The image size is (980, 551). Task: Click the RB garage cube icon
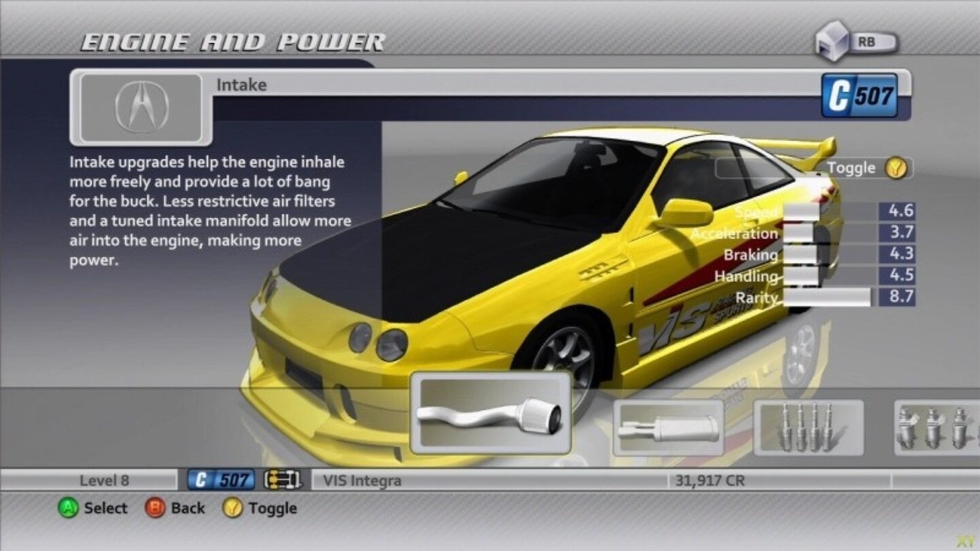click(834, 41)
